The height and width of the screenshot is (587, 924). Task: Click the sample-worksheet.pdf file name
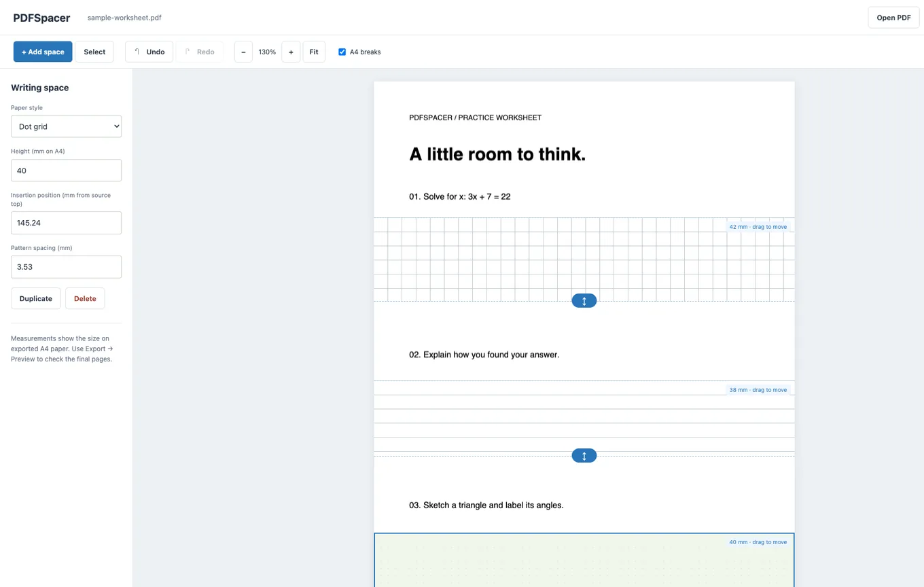[124, 18]
